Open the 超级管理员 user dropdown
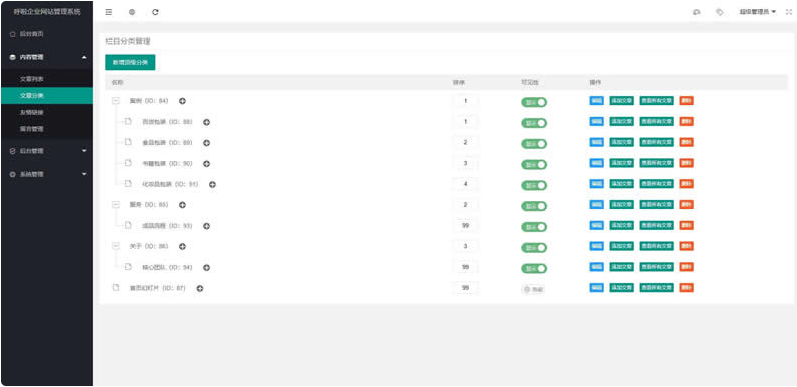This screenshot has height=387, width=797. [757, 12]
